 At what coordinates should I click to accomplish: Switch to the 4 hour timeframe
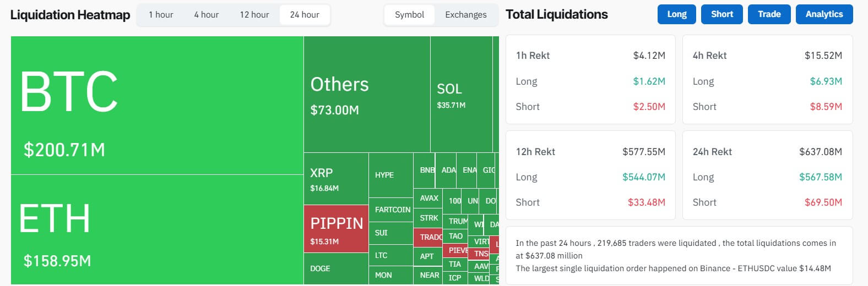pyautogui.click(x=206, y=15)
